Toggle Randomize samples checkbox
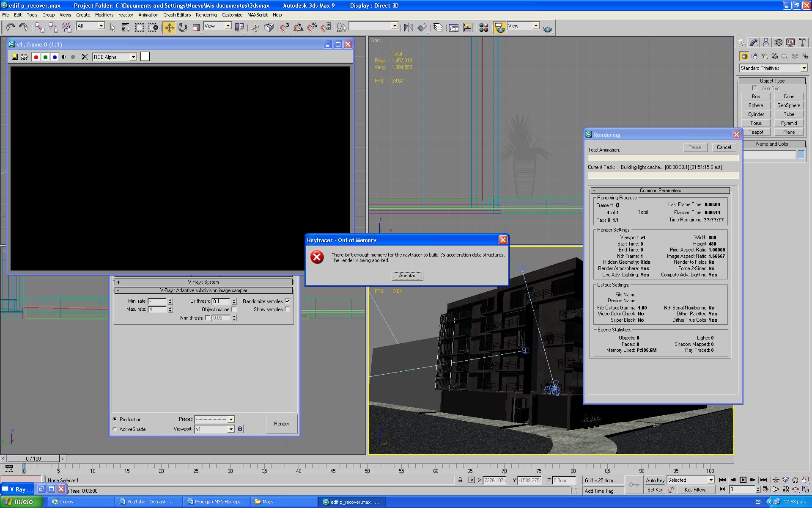This screenshot has width=812, height=508. coord(288,301)
